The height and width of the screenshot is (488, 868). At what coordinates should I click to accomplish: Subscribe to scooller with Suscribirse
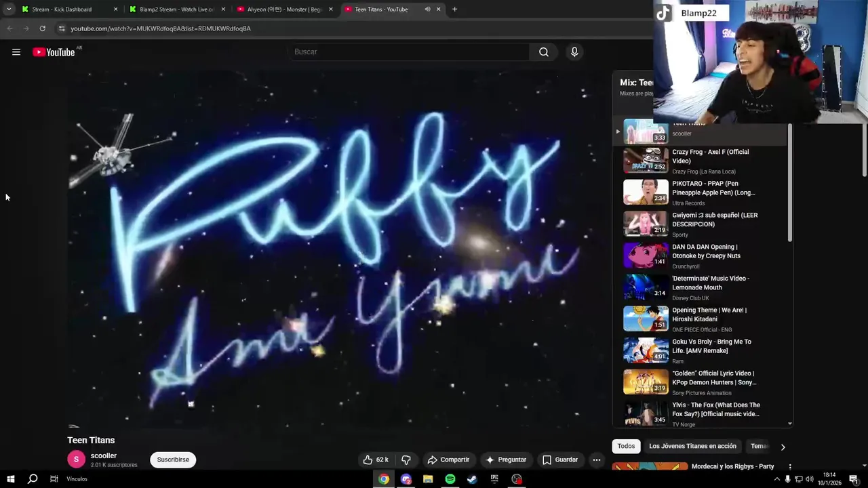[173, 460]
